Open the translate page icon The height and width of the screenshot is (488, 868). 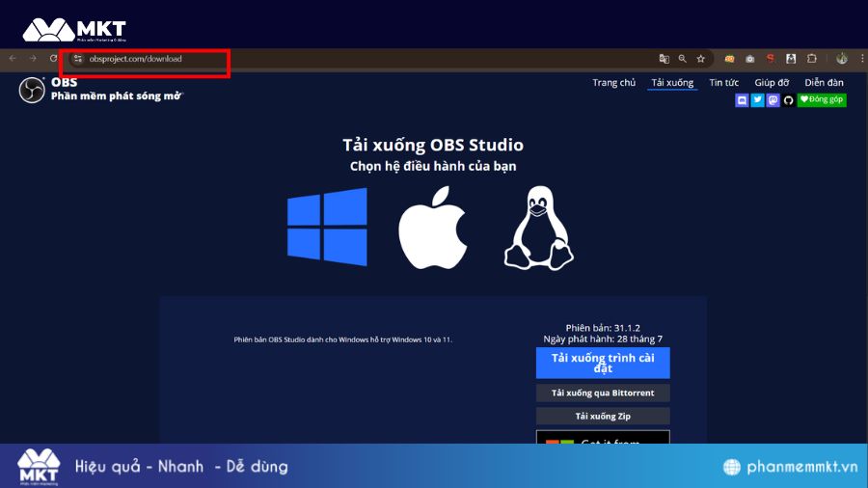(x=664, y=59)
